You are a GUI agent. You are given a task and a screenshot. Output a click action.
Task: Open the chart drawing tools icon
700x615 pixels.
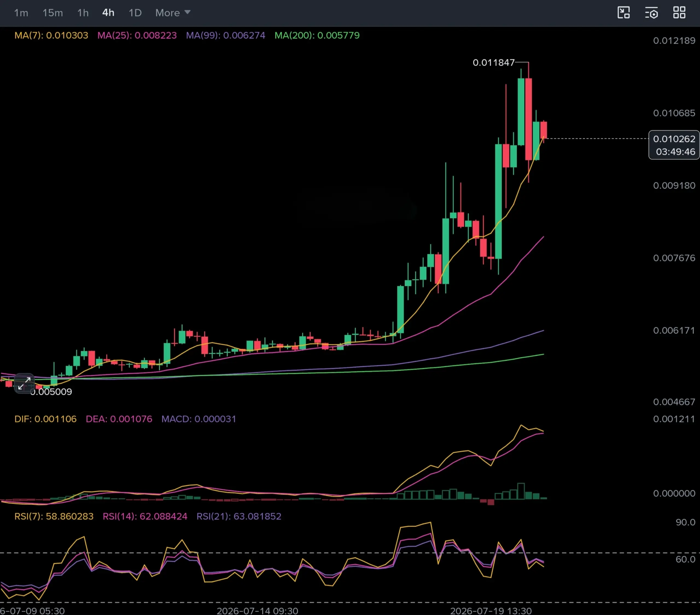[623, 13]
